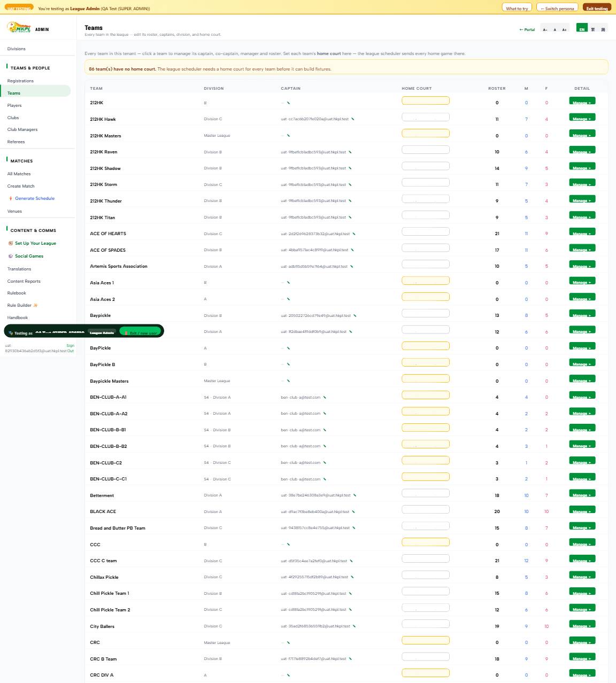Click the pencil icon in Betterment row
This screenshot has width=616, height=683.
pyautogui.click(x=355, y=495)
